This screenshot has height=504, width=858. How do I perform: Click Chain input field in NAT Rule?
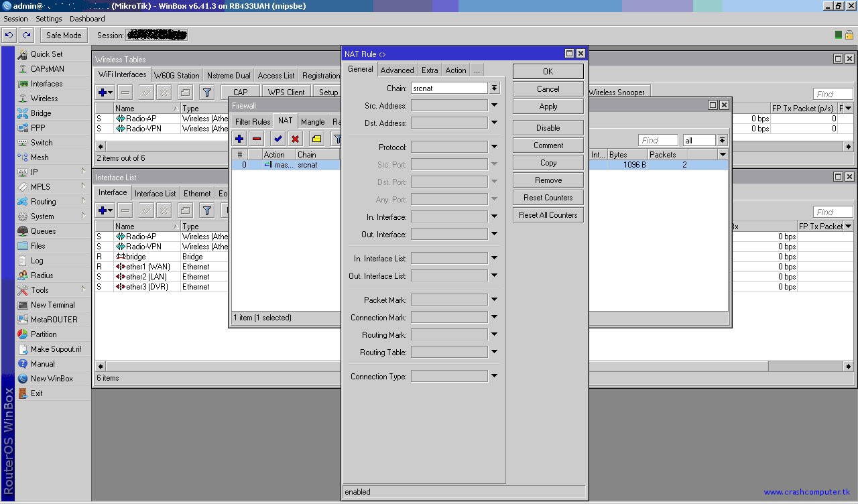pos(449,88)
